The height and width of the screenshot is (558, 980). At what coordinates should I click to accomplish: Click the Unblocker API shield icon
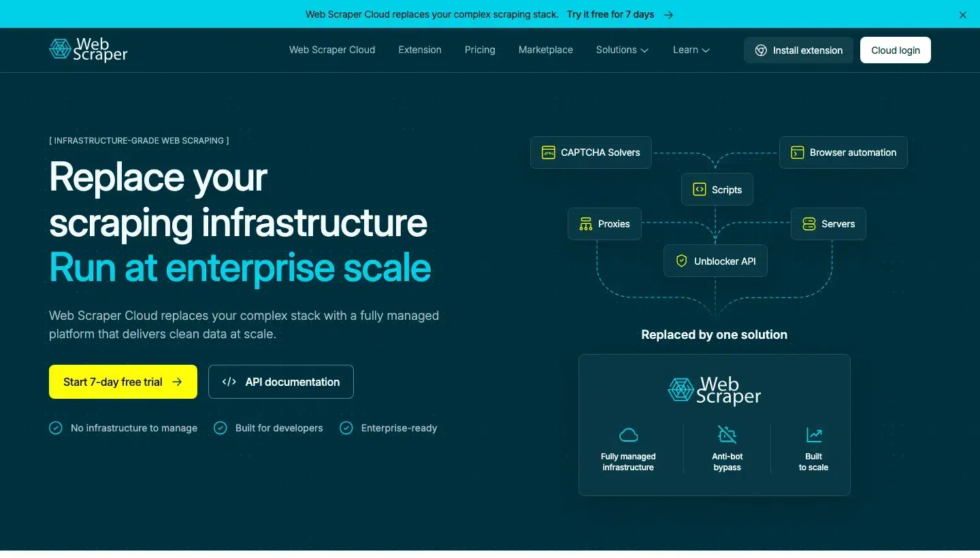[x=682, y=261]
